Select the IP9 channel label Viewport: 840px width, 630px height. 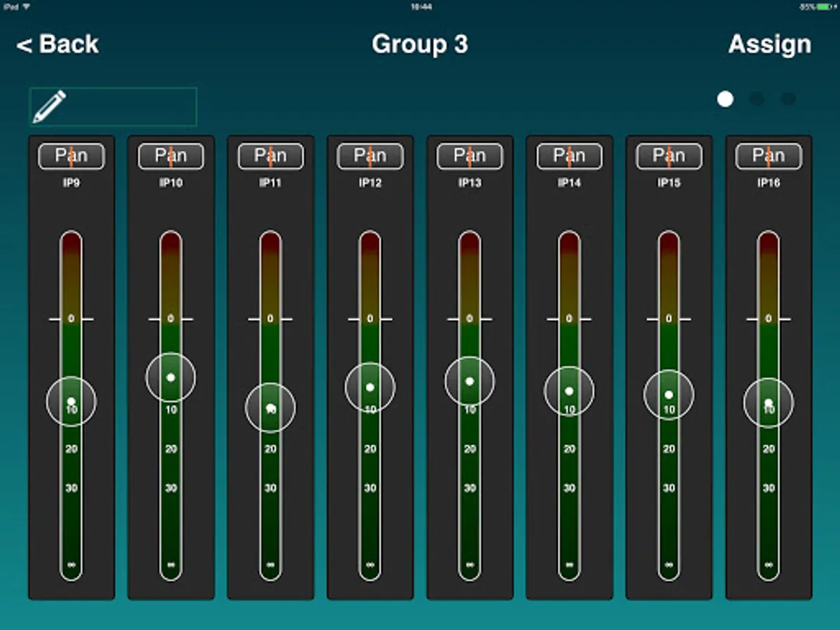pyautogui.click(x=71, y=183)
